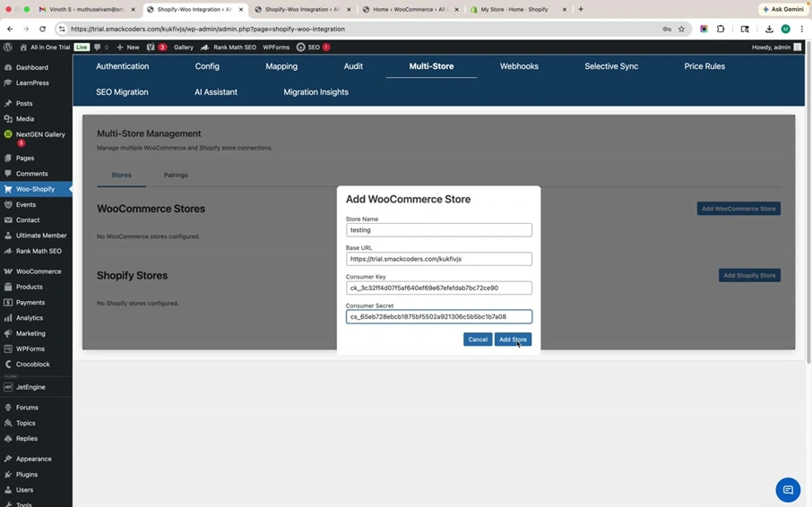Screen dimensions: 812x507
Task: Open the Mapping tab
Action: pos(281,66)
